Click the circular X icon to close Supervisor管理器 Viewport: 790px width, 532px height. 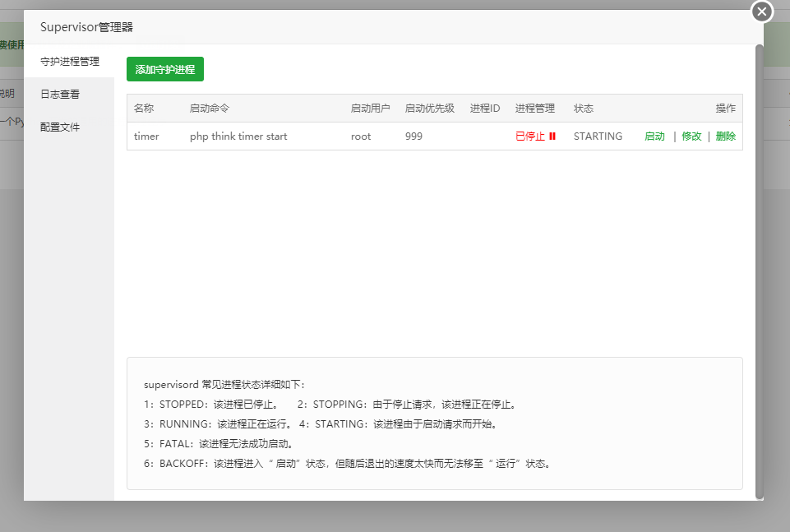click(x=761, y=12)
